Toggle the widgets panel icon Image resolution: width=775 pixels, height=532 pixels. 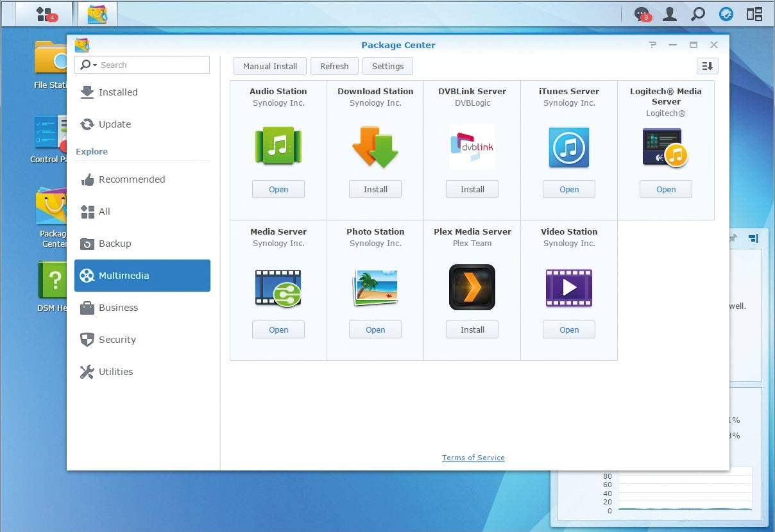point(754,13)
